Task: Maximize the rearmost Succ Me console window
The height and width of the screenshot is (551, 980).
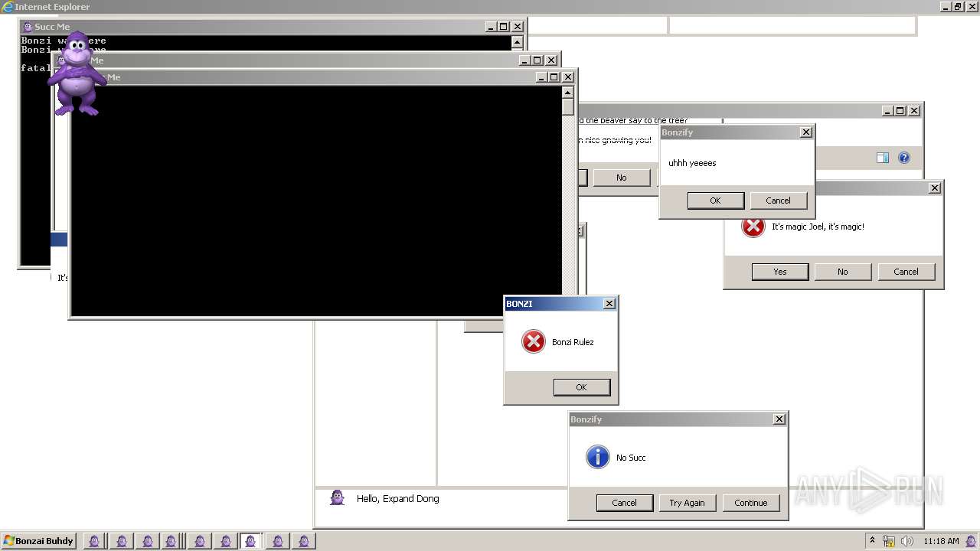Action: click(504, 27)
